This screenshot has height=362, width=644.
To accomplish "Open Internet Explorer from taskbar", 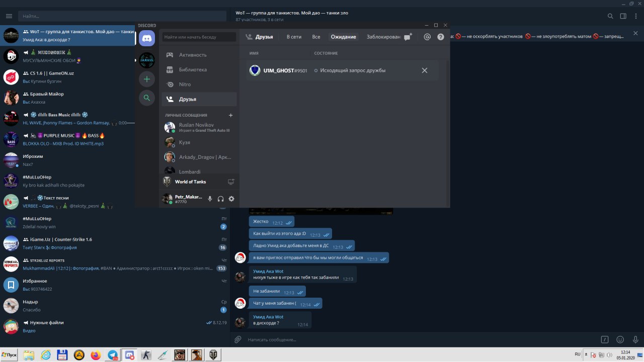I will (x=46, y=354).
